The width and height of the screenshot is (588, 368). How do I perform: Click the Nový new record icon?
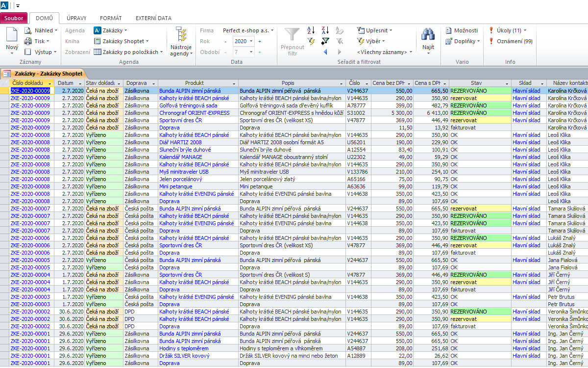coord(12,34)
